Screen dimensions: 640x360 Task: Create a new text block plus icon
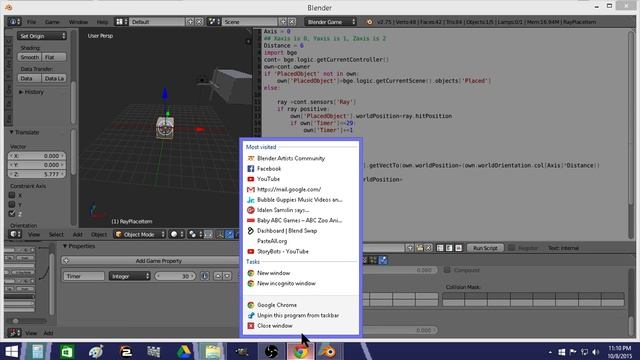point(410,248)
